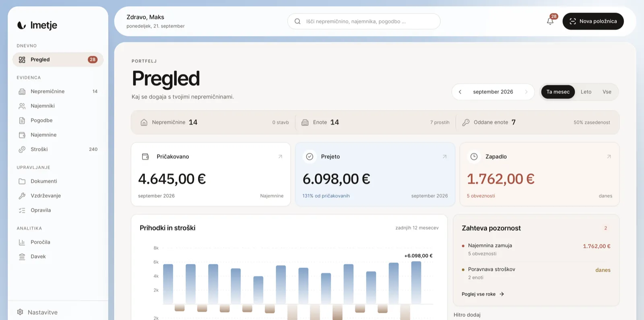Click the Nova položnica button
Viewport: 644px width, 320px height.
coord(593,21)
